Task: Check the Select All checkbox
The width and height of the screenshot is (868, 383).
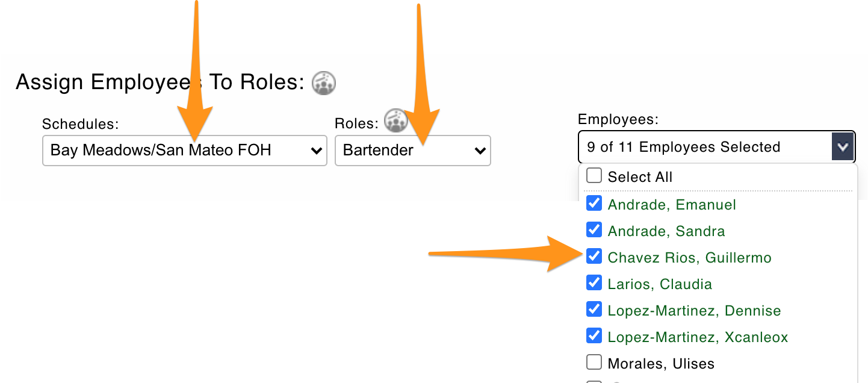Action: pos(594,176)
